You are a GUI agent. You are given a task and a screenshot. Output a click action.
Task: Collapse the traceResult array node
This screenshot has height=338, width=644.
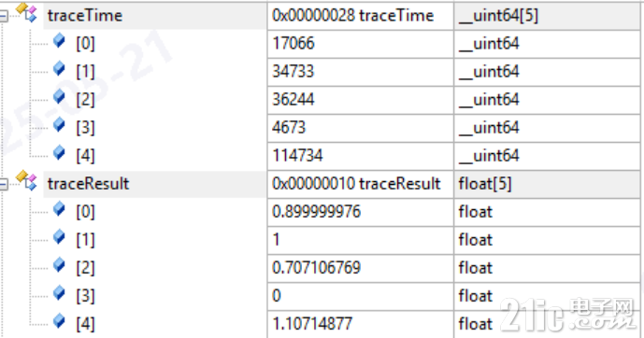[x=3, y=184]
